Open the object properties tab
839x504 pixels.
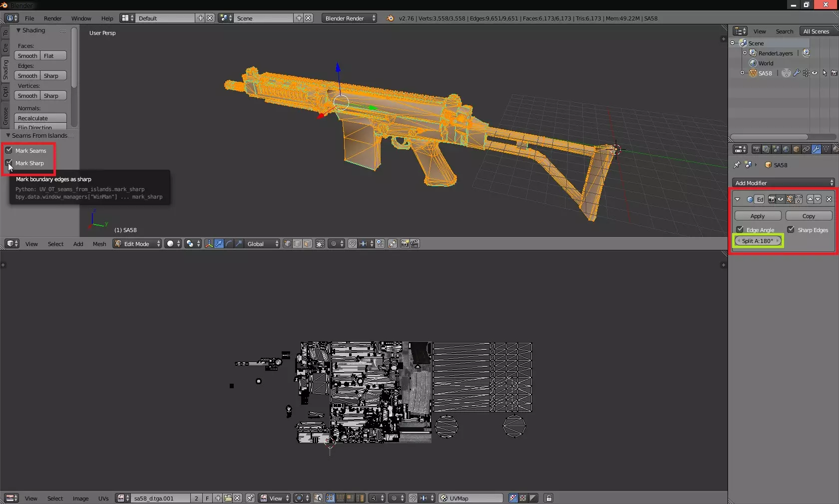click(796, 149)
